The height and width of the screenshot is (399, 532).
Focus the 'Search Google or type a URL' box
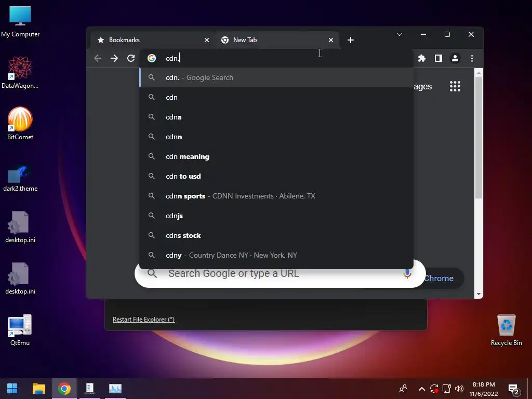click(280, 273)
